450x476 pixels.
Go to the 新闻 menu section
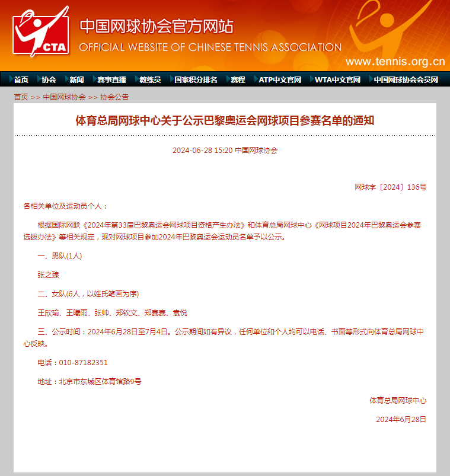(76, 79)
